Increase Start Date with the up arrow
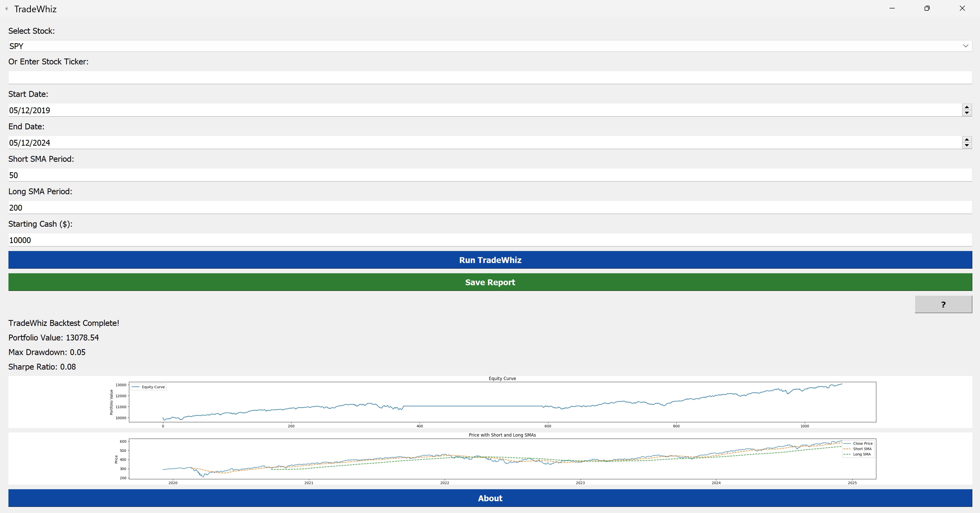This screenshot has height=513, width=980. click(x=967, y=107)
